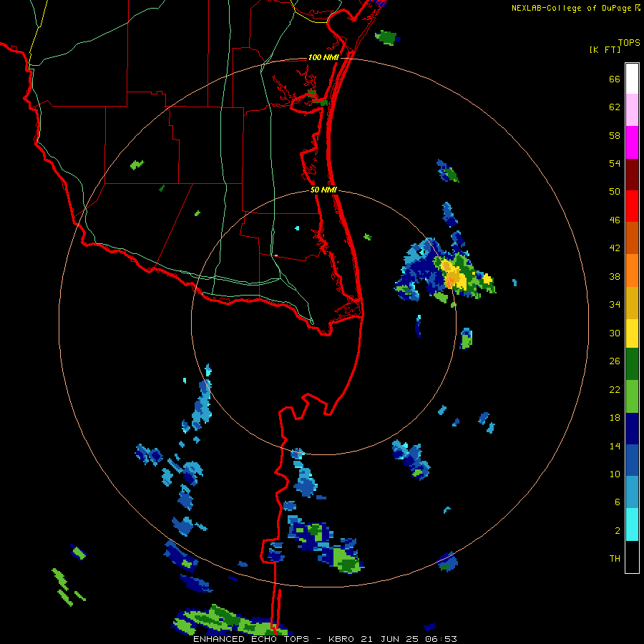Click the three green streak echoes at lower left

pyautogui.click(x=67, y=587)
